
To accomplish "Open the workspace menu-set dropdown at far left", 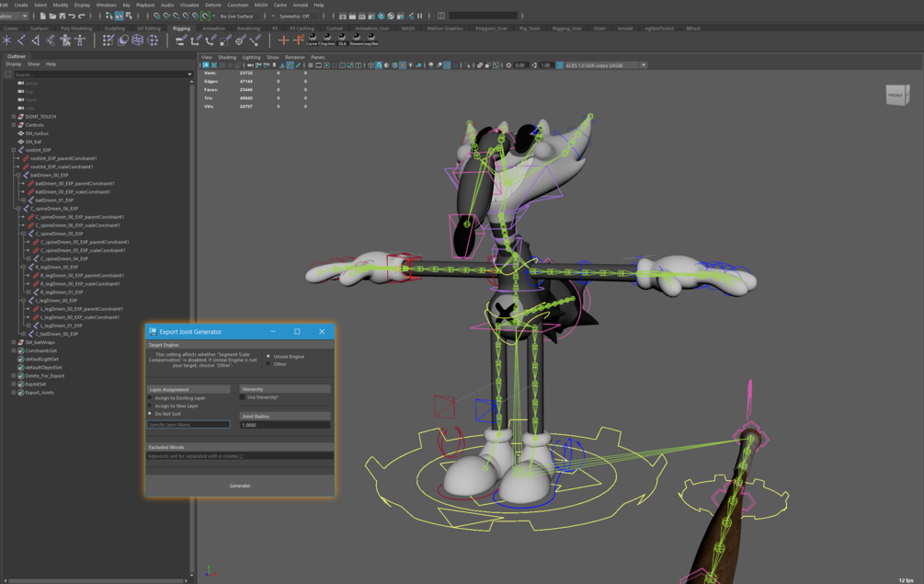I will point(14,16).
